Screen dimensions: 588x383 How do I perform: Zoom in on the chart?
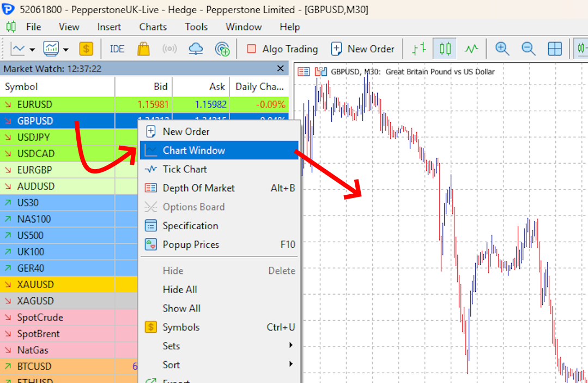tap(502, 49)
